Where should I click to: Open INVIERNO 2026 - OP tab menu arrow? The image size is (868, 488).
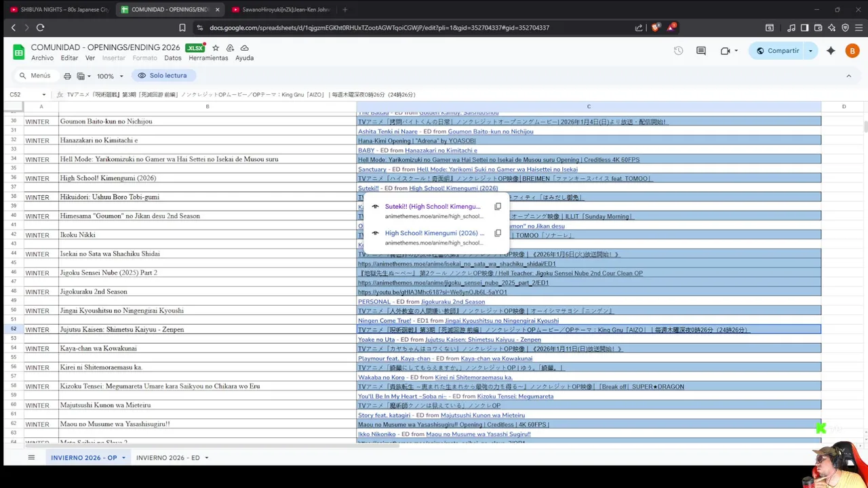[x=123, y=458]
